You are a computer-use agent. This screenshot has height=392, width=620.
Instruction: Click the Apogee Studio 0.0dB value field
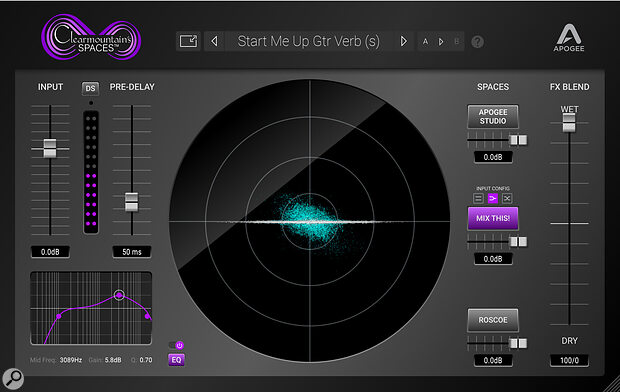pos(493,157)
